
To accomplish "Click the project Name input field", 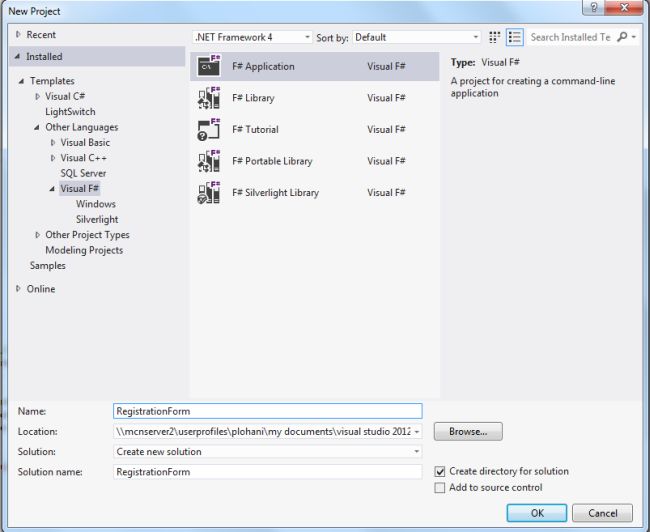I will pos(268,411).
